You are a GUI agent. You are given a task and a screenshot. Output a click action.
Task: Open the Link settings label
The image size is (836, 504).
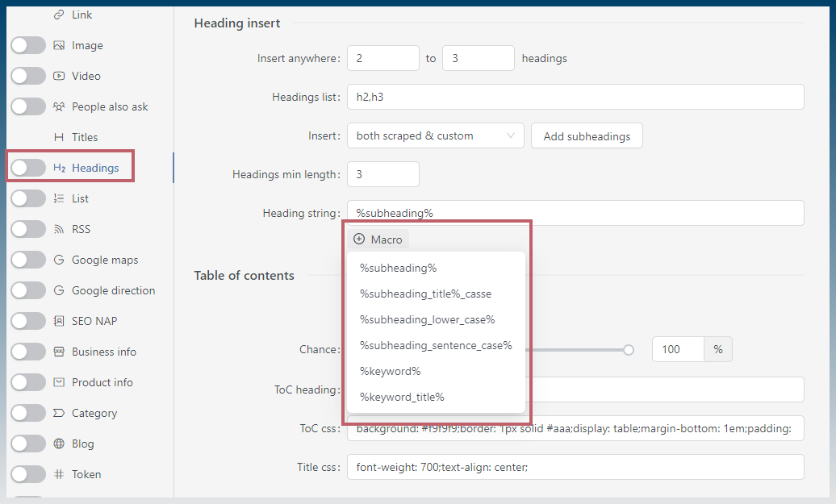pyautogui.click(x=82, y=15)
